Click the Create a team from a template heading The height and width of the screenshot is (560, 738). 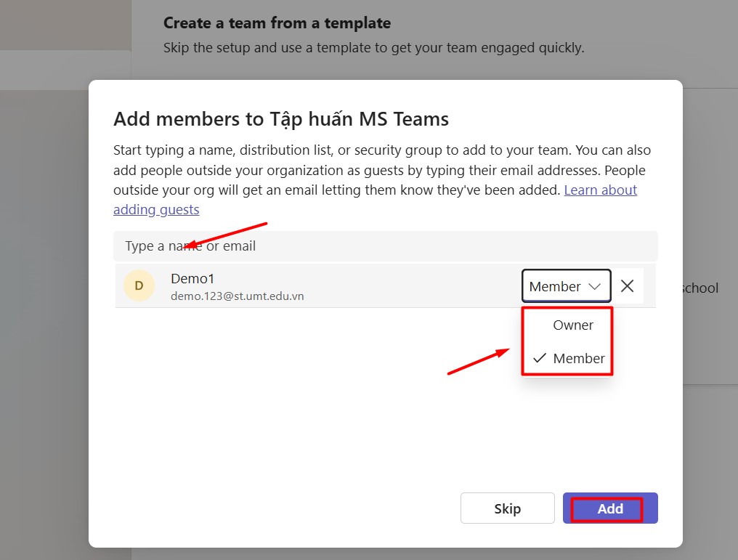(x=277, y=23)
